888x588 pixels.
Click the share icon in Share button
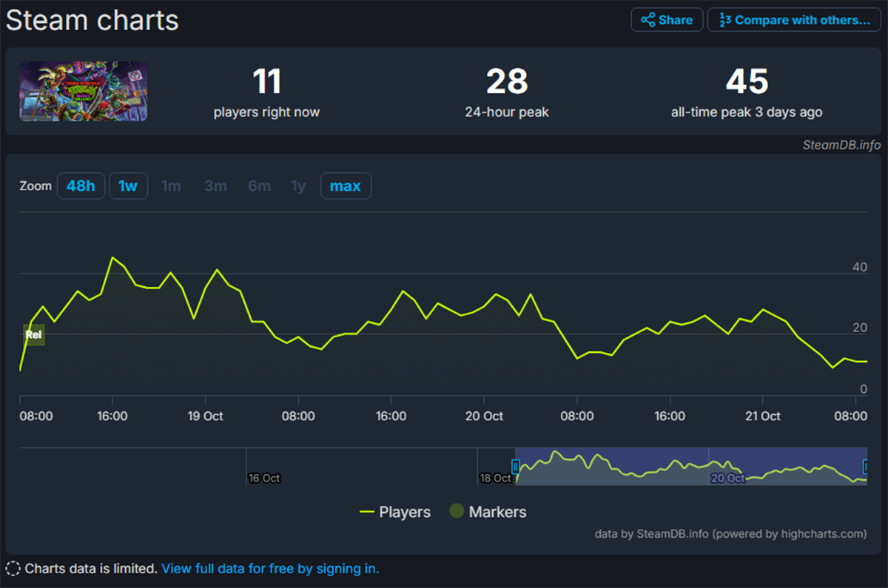pos(647,20)
